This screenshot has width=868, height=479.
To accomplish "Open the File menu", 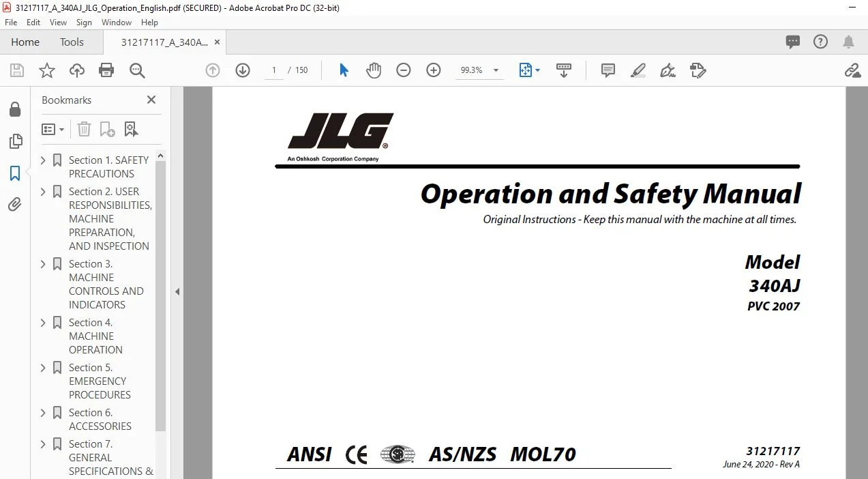I will pyautogui.click(x=11, y=23).
